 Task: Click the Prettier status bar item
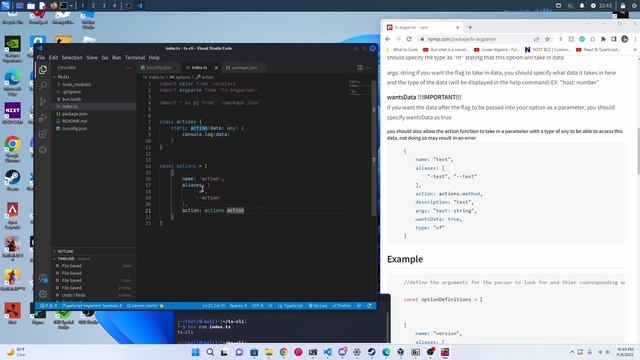point(342,306)
